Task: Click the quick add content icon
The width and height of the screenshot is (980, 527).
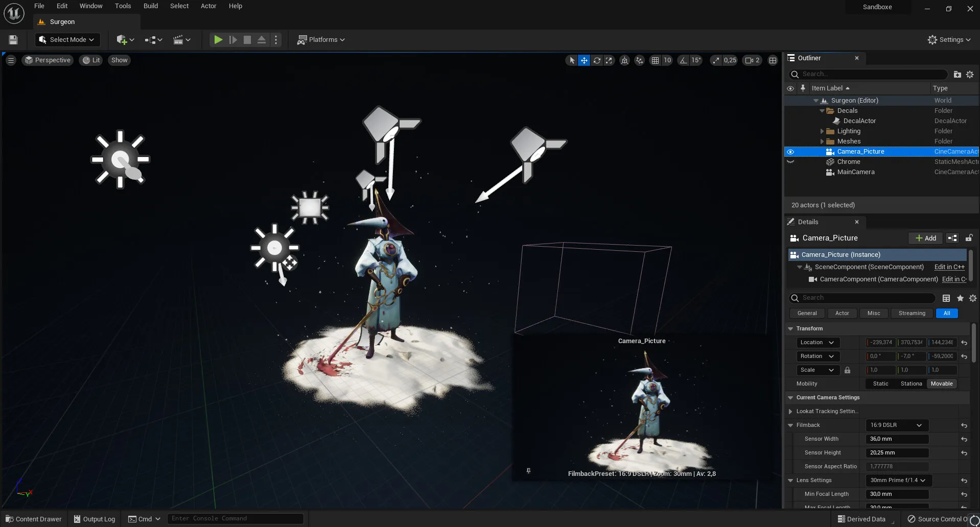Action: (x=125, y=40)
